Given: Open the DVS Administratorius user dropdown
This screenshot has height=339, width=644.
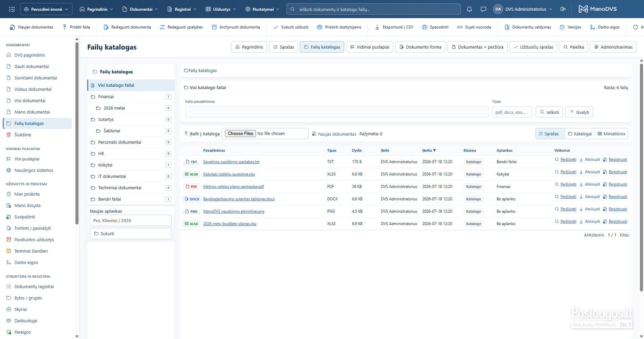Looking at the screenshot, I should click(523, 9).
